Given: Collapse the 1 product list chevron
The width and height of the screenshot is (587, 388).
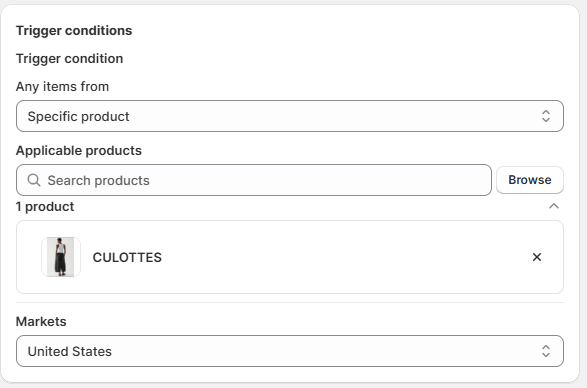Looking at the screenshot, I should (x=554, y=206).
